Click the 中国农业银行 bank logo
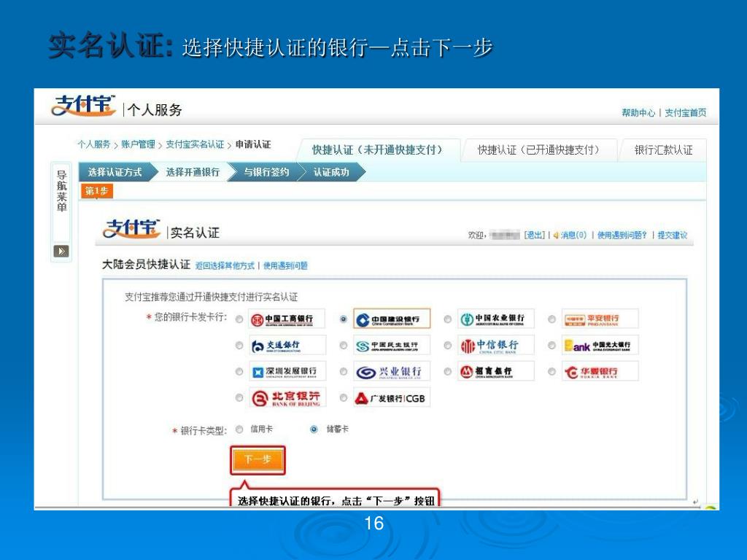The width and height of the screenshot is (747, 560). 495,319
